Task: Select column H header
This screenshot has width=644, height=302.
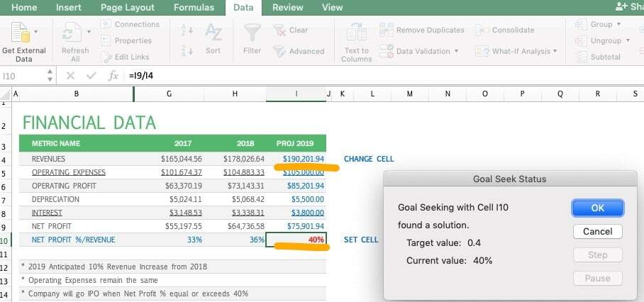Action: (x=235, y=94)
